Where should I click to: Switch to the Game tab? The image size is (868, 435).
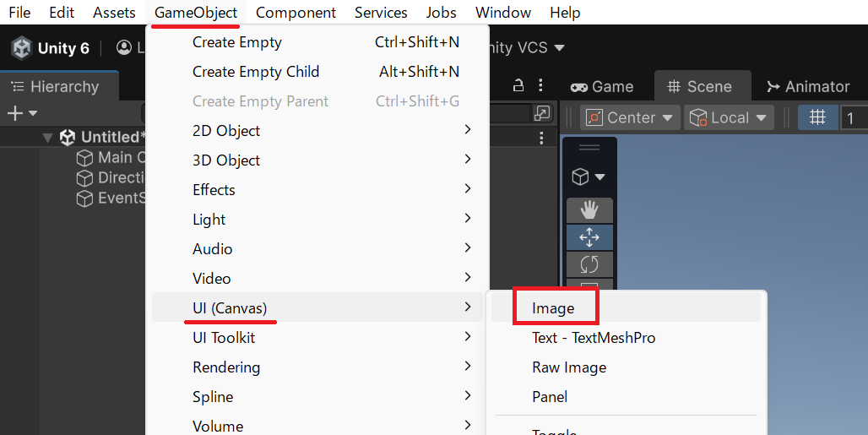[x=602, y=86]
